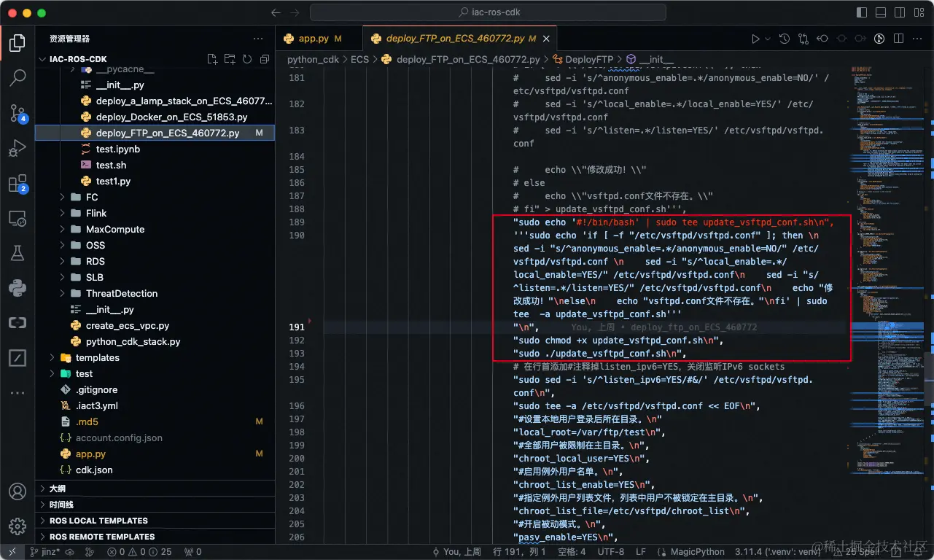Close the deploy_FTP_on_ECS_460772.py tab
The image size is (934, 560).
point(548,39)
